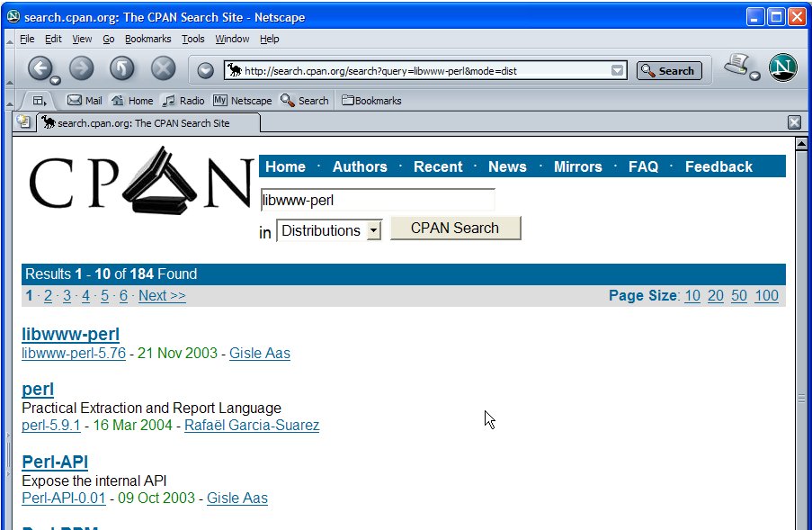This screenshot has width=812, height=530.
Task: Open the Window menu
Action: 232,39
